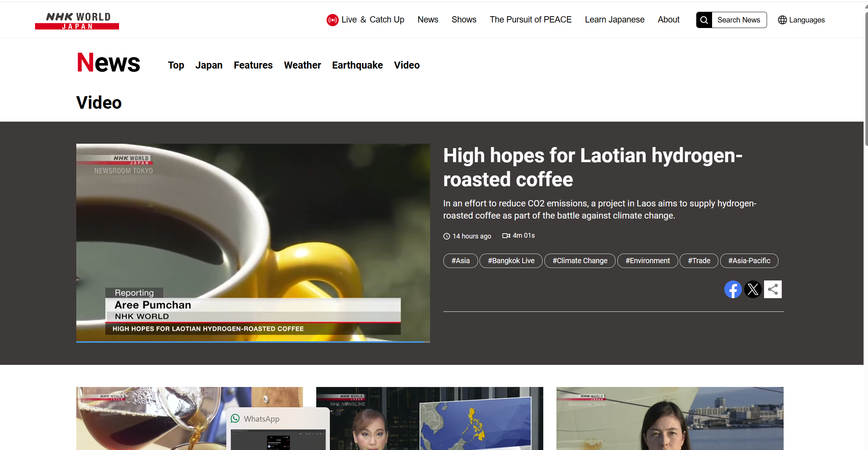Image resolution: width=868 pixels, height=450 pixels.
Task: Switch to the Weather news tab
Action: 302,65
